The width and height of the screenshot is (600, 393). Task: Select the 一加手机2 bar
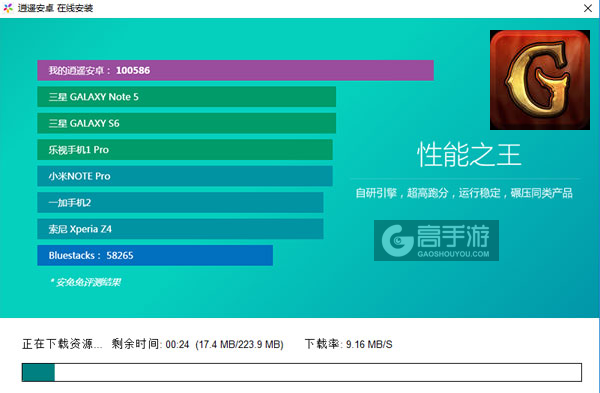pyautogui.click(x=180, y=202)
